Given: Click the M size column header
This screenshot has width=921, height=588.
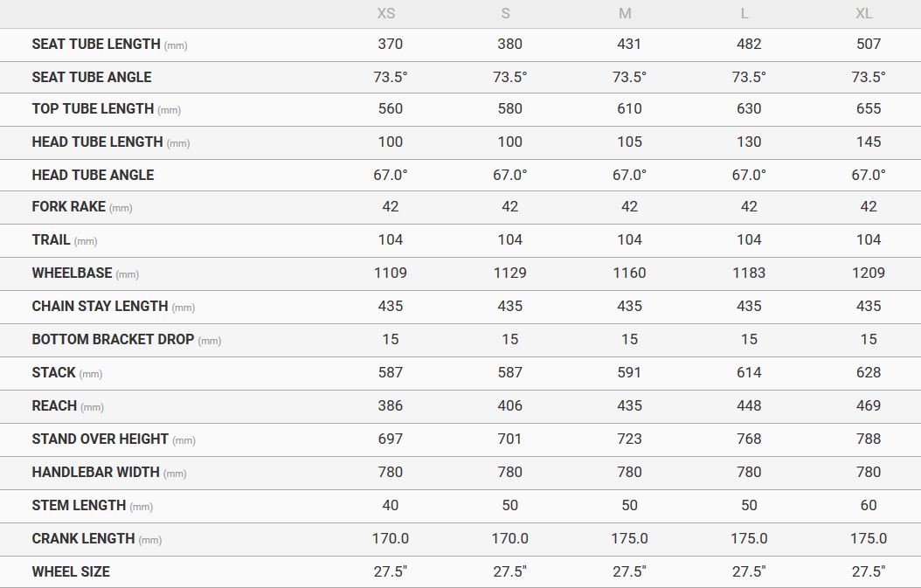Looking at the screenshot, I should (x=625, y=13).
